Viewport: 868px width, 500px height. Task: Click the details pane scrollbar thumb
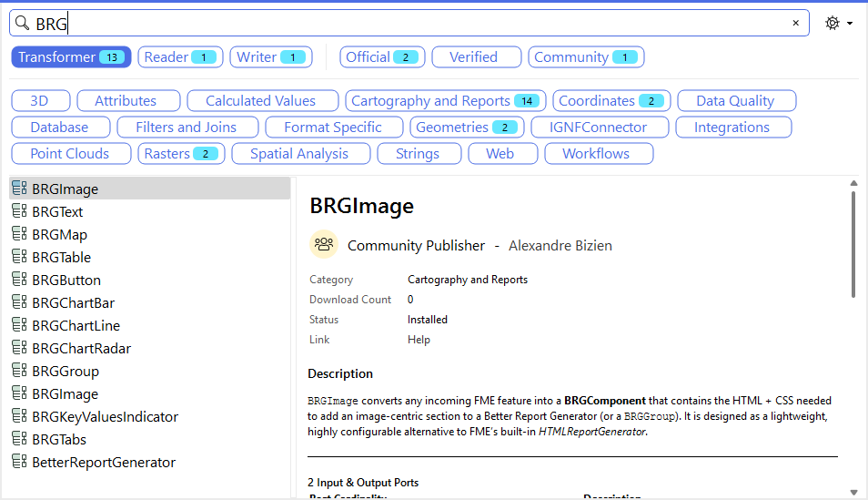coord(853,244)
